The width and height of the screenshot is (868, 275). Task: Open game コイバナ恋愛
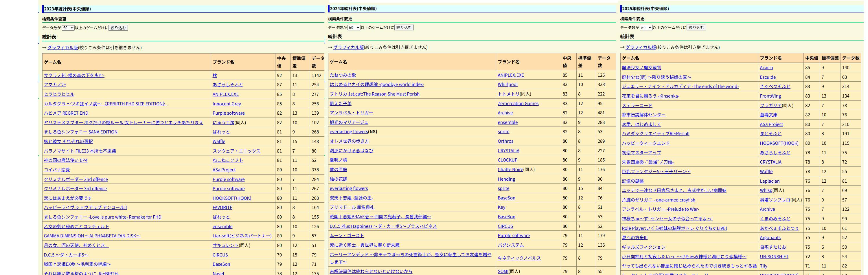tap(57, 170)
